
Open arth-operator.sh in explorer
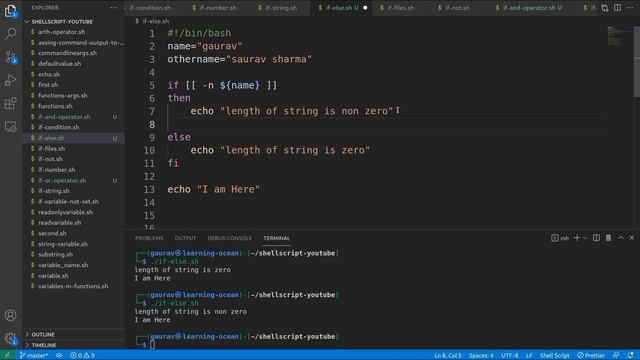click(x=62, y=32)
